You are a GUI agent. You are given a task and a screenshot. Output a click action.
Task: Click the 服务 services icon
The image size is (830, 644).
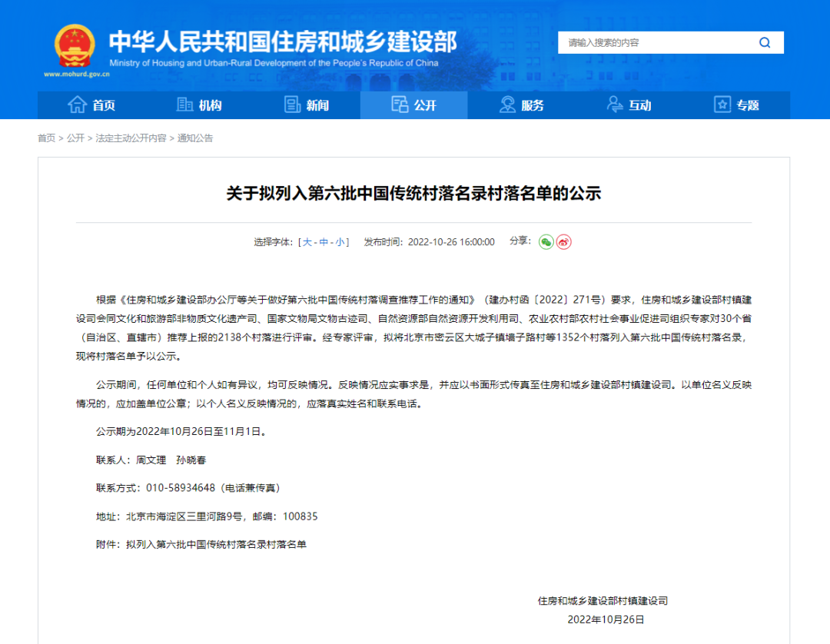pyautogui.click(x=507, y=105)
